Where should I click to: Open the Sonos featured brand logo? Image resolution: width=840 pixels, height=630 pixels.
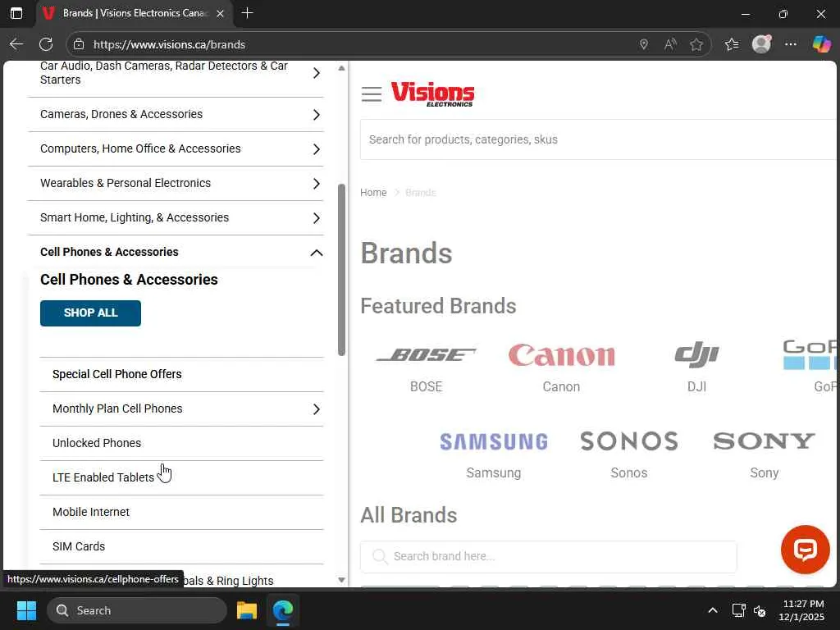point(629,441)
